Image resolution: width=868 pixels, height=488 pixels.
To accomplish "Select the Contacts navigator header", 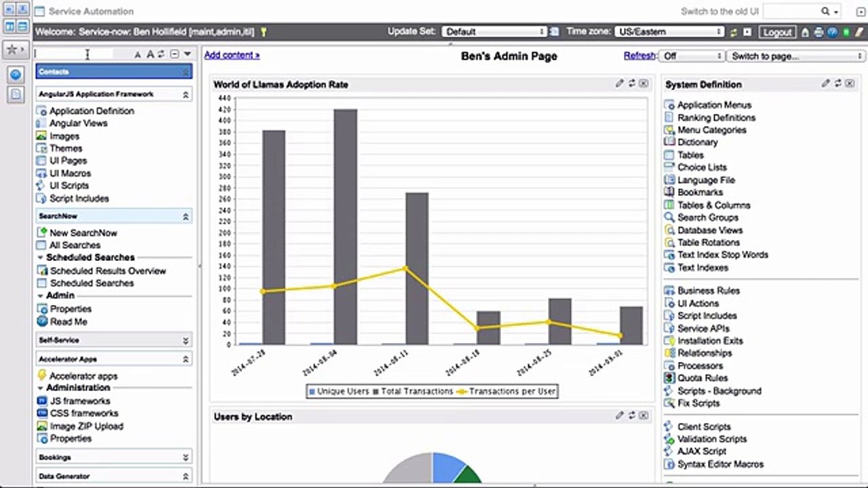I will coord(113,72).
